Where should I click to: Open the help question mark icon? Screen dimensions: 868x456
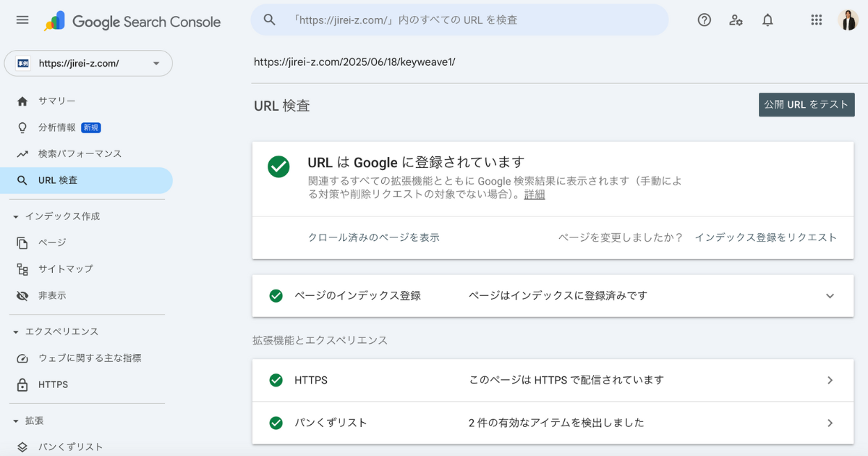705,20
